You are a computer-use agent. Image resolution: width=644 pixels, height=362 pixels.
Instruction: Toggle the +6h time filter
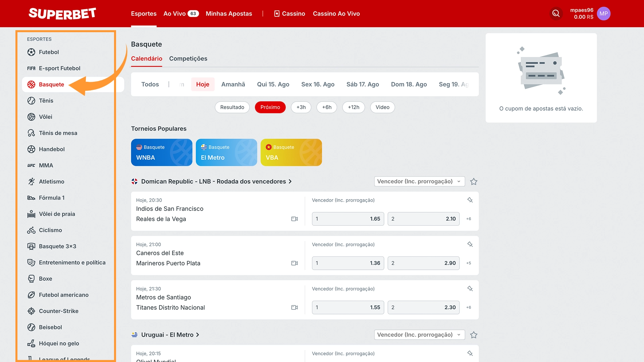(x=327, y=107)
